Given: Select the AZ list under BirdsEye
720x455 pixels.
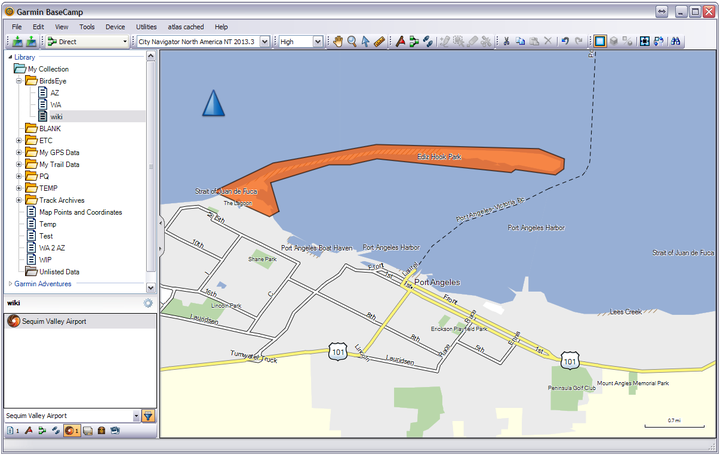Looking at the screenshot, I should (55, 93).
